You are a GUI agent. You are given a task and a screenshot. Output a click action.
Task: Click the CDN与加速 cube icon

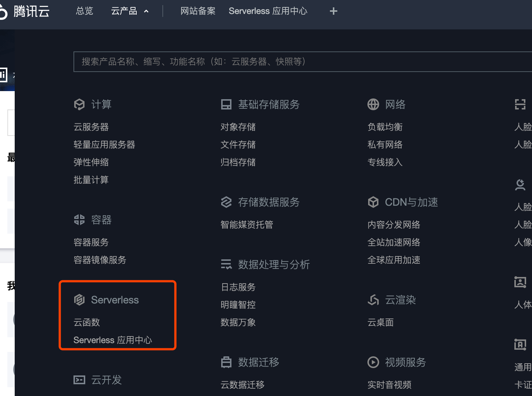pos(373,202)
